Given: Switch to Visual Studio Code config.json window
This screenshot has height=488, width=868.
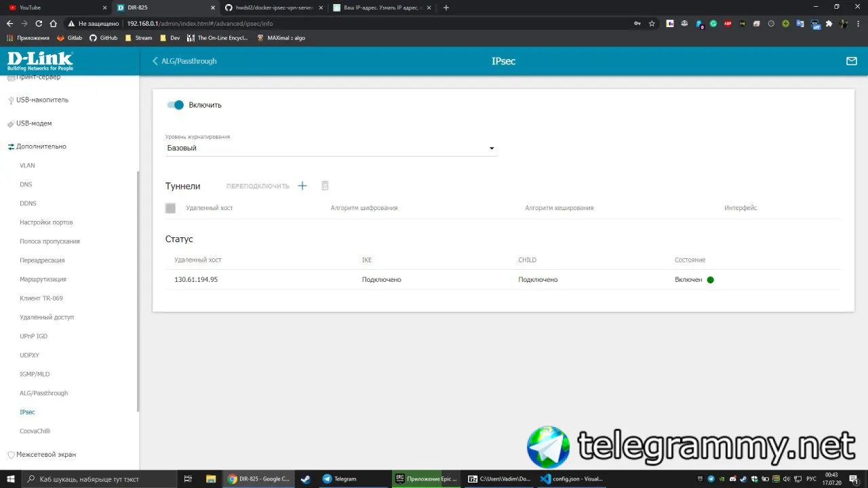Looking at the screenshot, I should 573,479.
